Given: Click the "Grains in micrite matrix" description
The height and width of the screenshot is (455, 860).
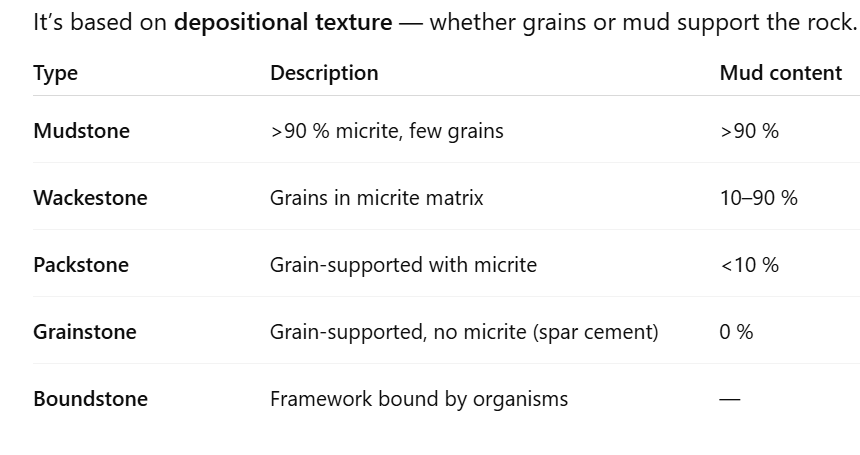Looking at the screenshot, I should [376, 198].
